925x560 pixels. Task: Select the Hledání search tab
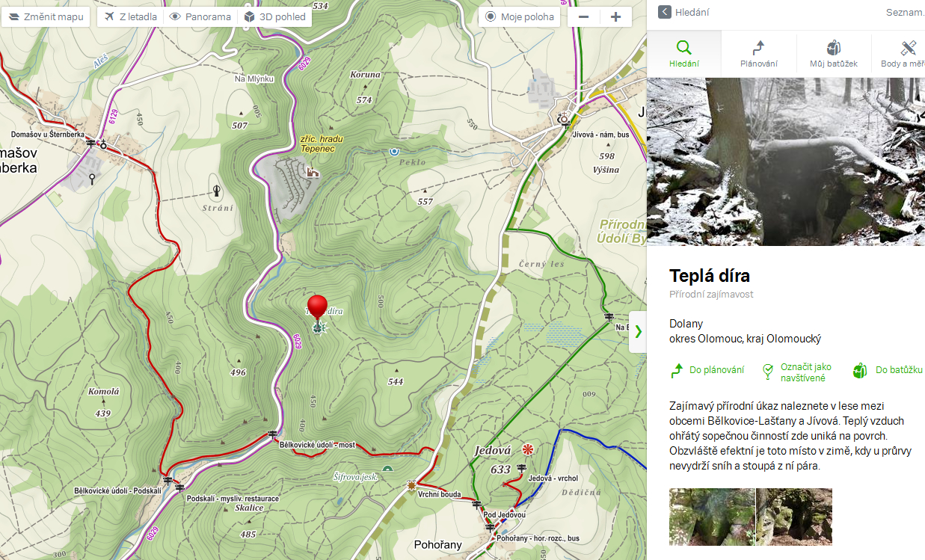[684, 54]
